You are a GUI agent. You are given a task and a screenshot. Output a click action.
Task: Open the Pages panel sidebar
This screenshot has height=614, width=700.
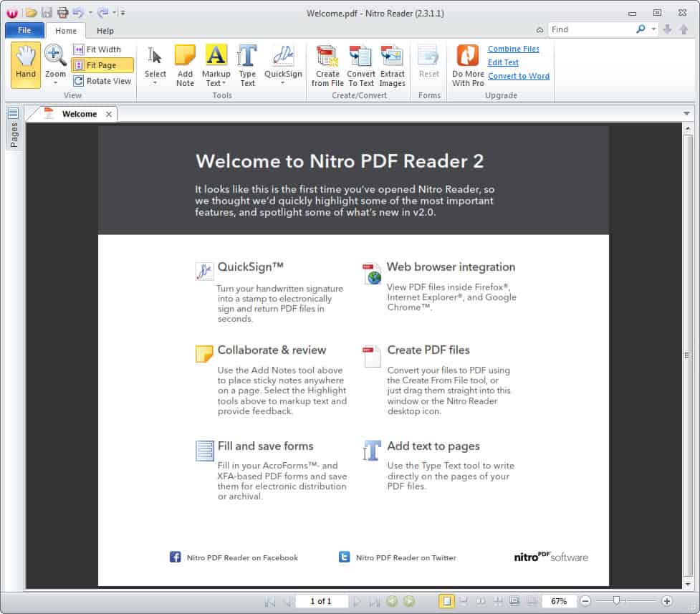click(x=13, y=130)
